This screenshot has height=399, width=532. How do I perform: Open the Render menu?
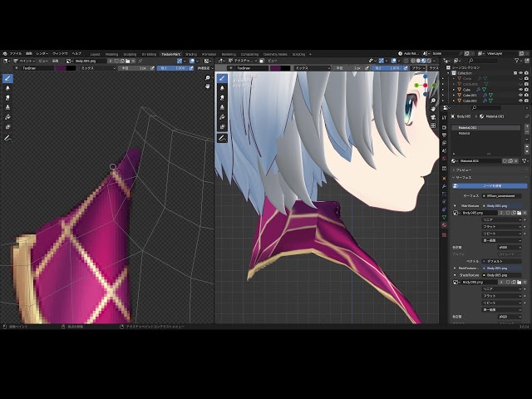(42, 53)
